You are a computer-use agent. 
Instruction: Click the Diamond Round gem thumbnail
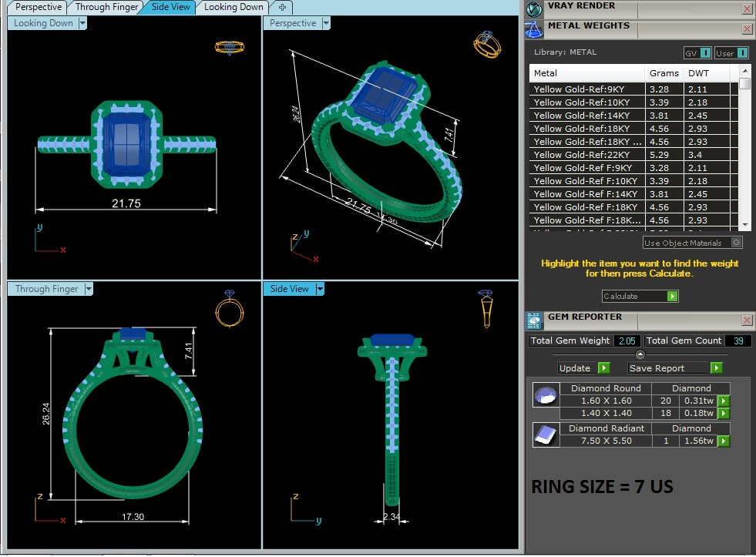546,395
